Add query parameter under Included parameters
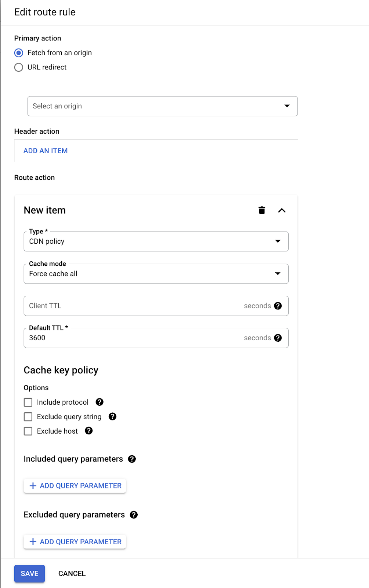The image size is (369, 588). (x=75, y=486)
